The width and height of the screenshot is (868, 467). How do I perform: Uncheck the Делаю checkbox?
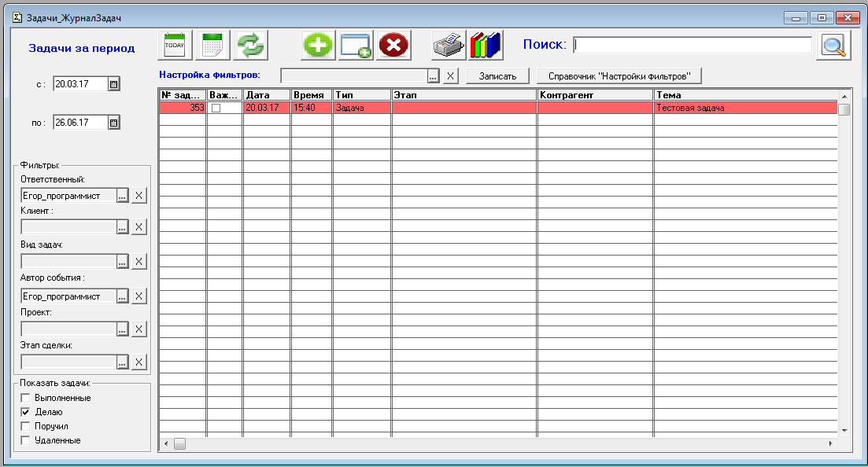click(x=26, y=412)
